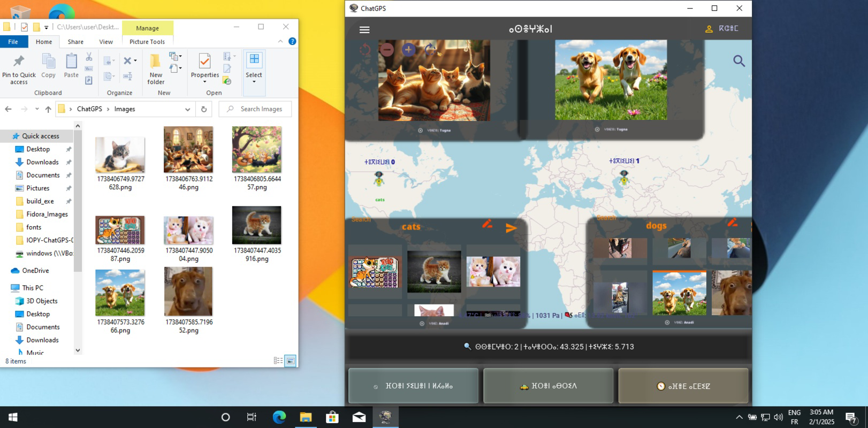868x428 pixels.
Task: Click the Copy button in Explorer ribbon
Action: click(48, 66)
